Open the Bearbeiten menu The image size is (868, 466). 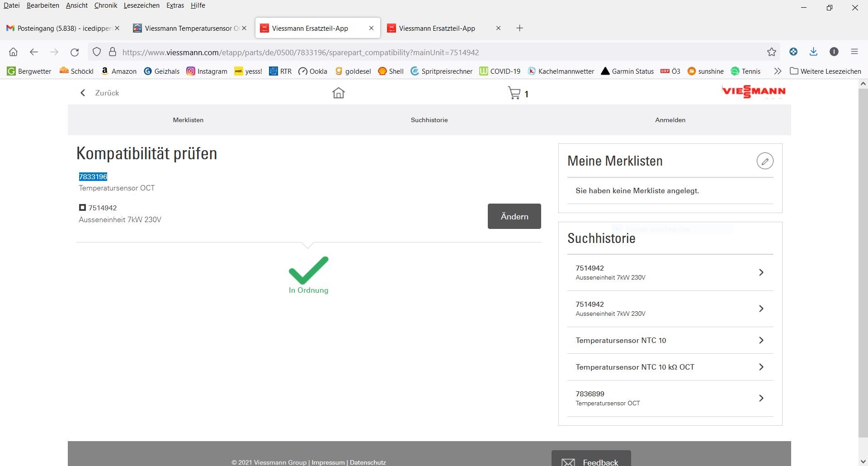tap(43, 5)
